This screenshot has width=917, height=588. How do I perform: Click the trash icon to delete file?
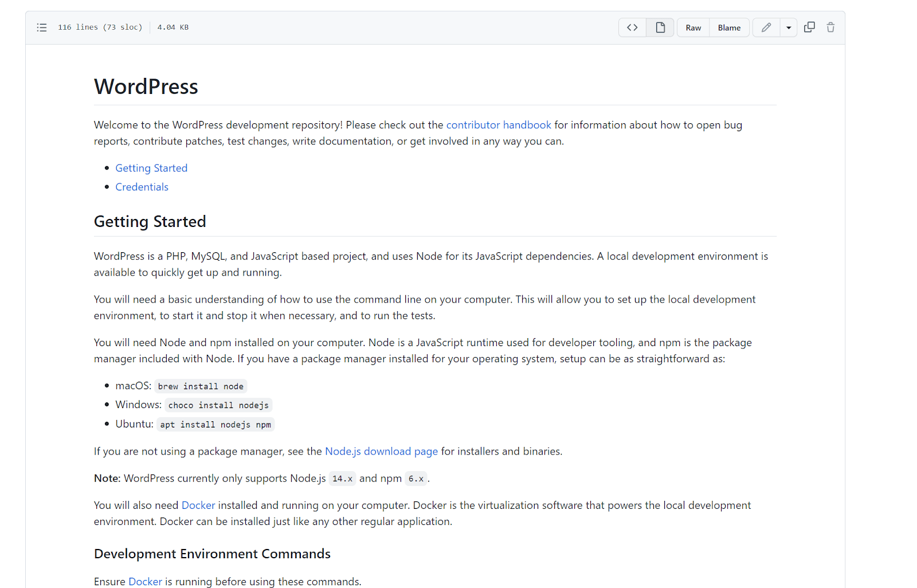[830, 28]
